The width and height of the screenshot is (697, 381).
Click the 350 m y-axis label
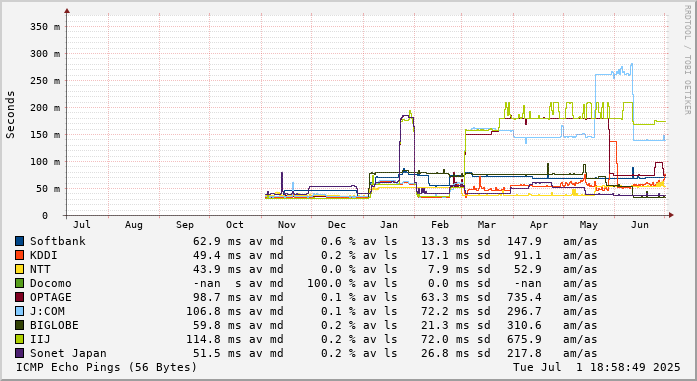[45, 27]
